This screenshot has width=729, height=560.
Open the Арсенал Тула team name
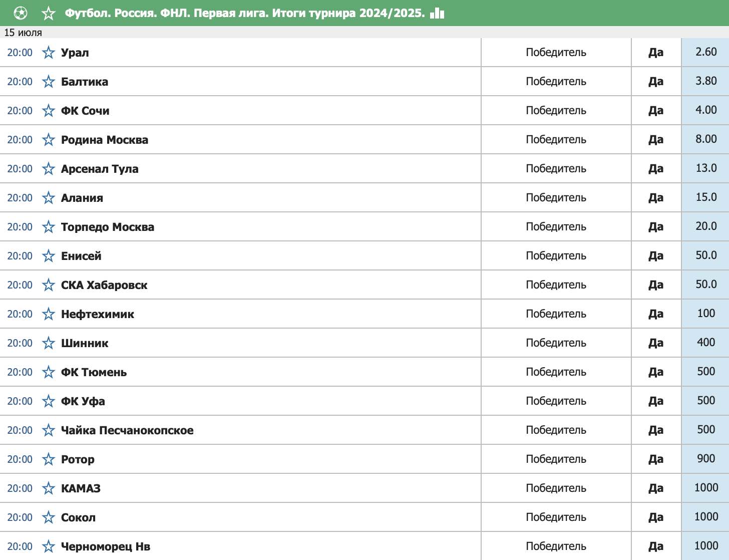click(x=100, y=169)
